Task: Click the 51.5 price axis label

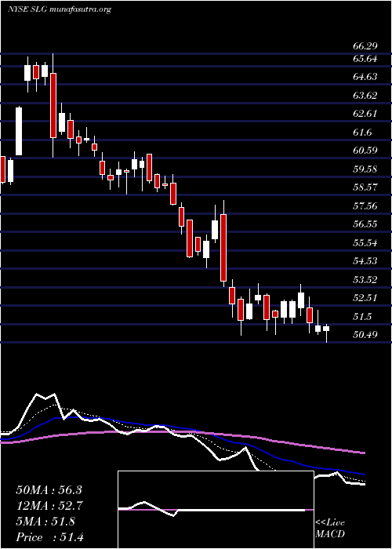Action: click(362, 317)
